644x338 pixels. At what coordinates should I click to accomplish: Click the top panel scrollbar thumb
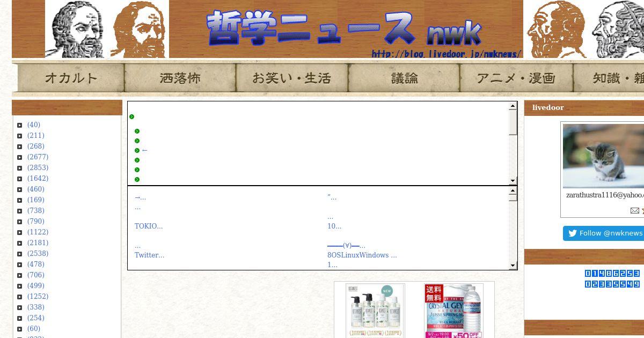(x=513, y=122)
